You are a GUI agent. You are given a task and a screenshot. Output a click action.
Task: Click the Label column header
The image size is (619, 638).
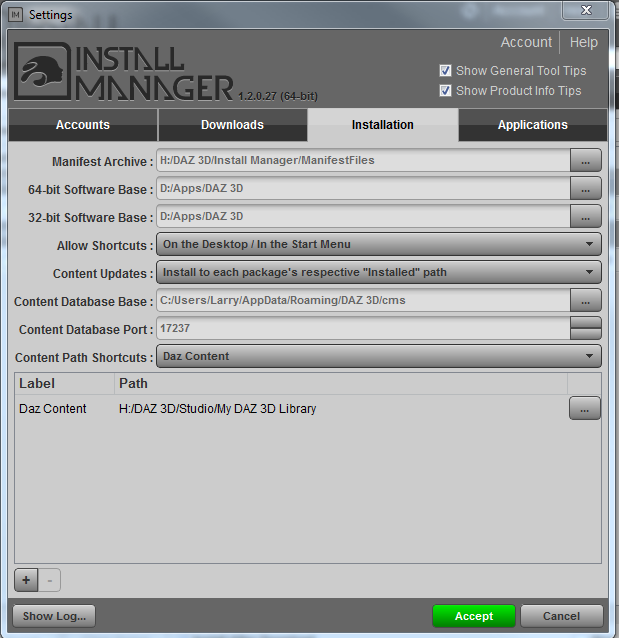[x=65, y=383]
